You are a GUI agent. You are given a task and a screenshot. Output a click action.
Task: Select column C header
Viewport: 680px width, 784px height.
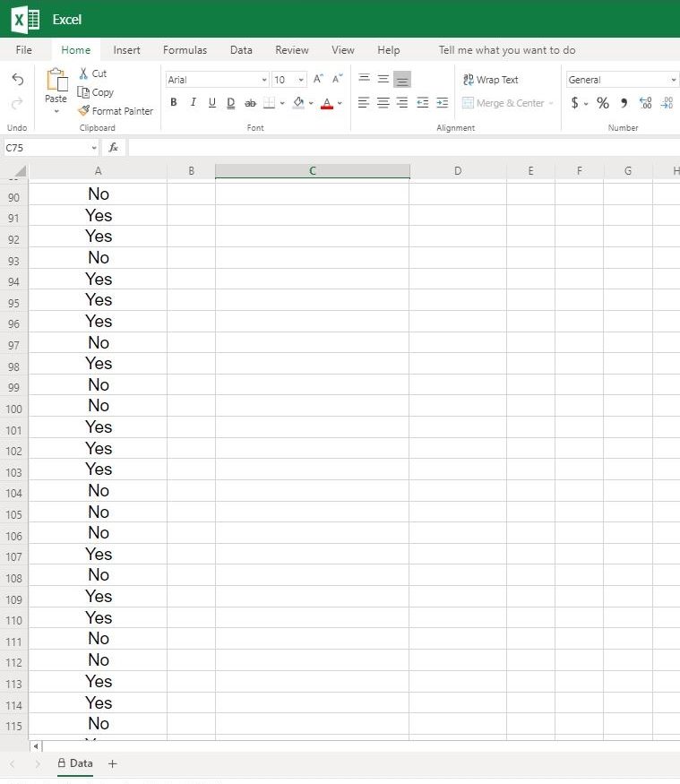pos(313,171)
